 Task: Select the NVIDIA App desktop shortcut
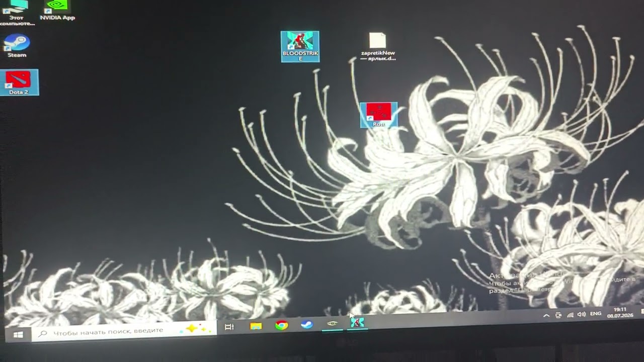tap(57, 11)
